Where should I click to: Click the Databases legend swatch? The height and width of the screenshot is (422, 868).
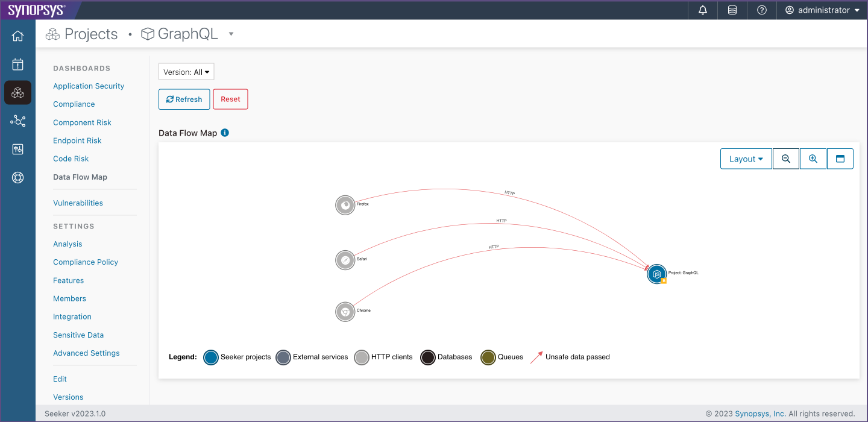click(x=427, y=357)
